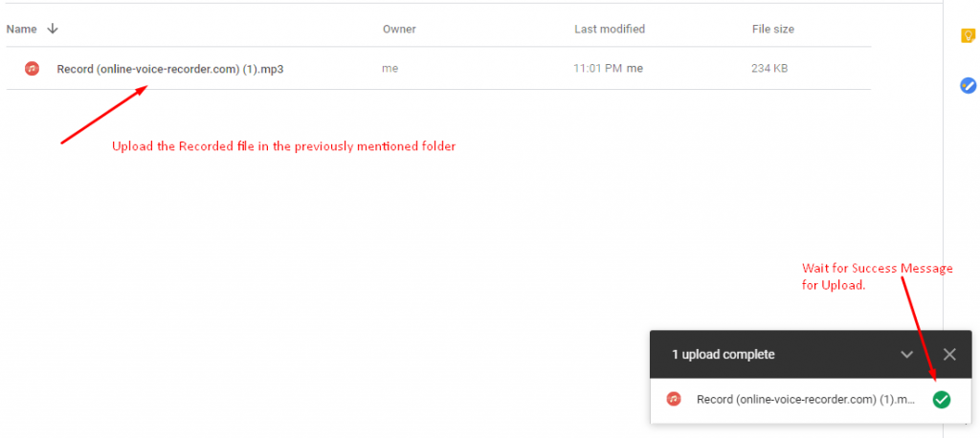Sort by the Last modified column
This screenshot has height=438, width=980.
point(610,29)
